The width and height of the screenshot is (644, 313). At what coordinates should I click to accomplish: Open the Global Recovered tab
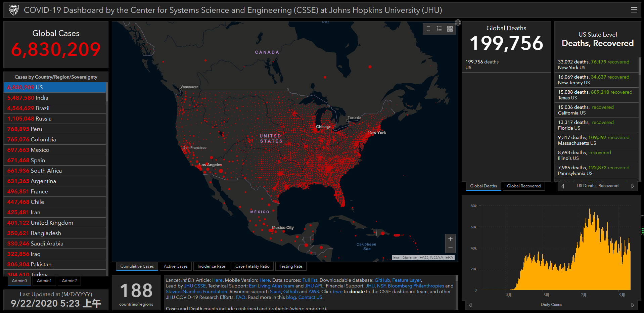524,186
